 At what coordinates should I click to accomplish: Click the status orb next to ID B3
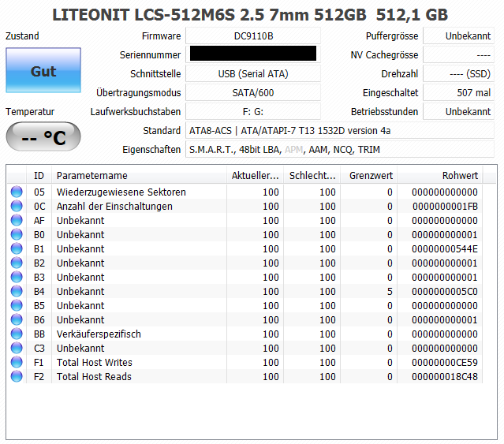(17, 277)
